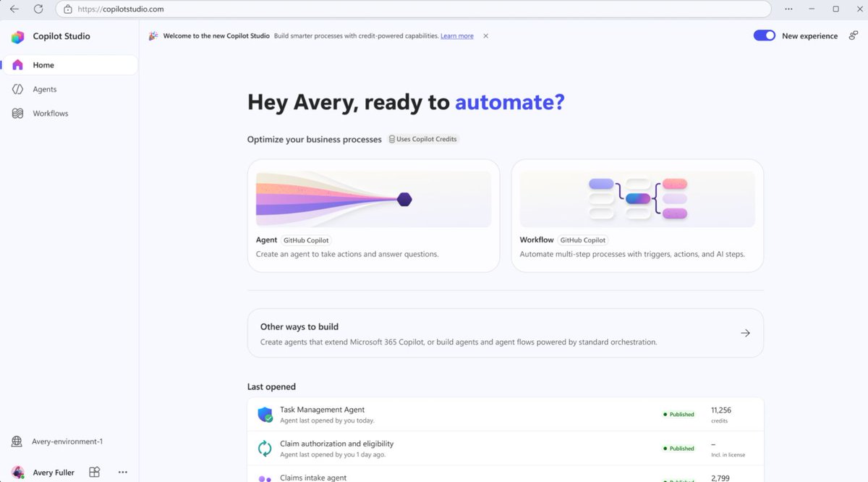This screenshot has height=482, width=868.
Task: Click the arrow on Other ways to build
Action: click(745, 333)
